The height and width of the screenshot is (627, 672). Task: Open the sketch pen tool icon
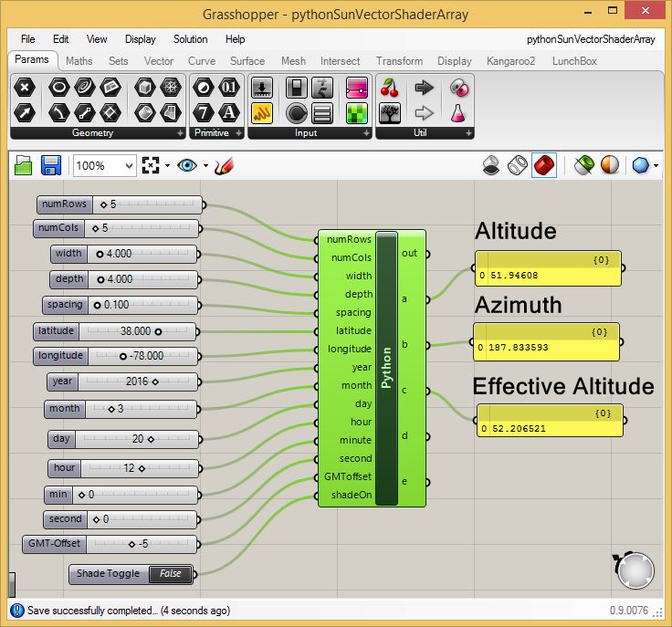[225, 166]
